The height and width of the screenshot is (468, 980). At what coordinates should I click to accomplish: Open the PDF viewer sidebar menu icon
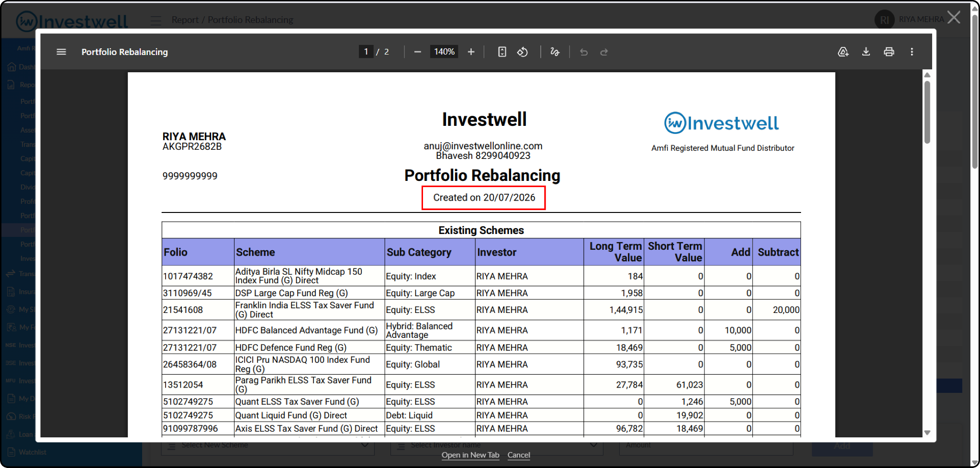[61, 52]
